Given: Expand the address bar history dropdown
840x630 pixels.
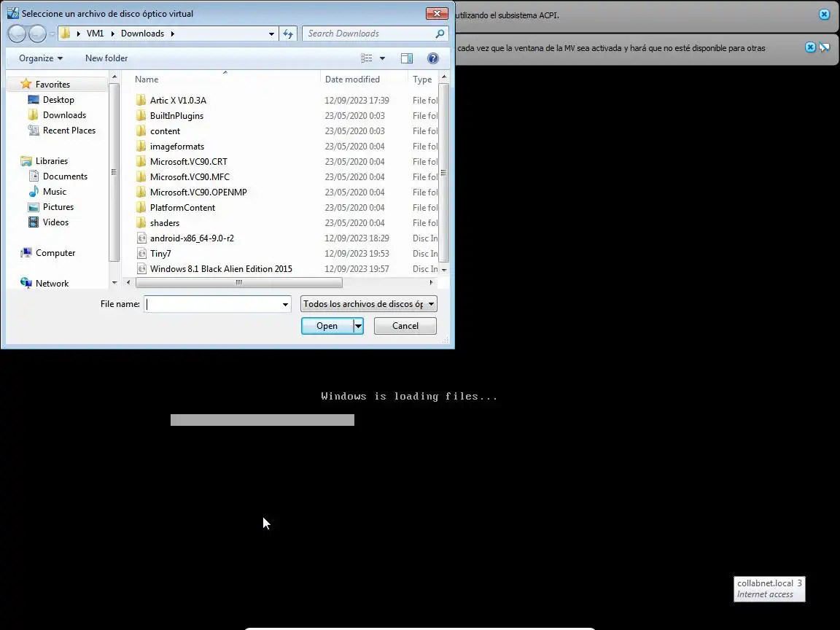Looking at the screenshot, I should tap(271, 34).
